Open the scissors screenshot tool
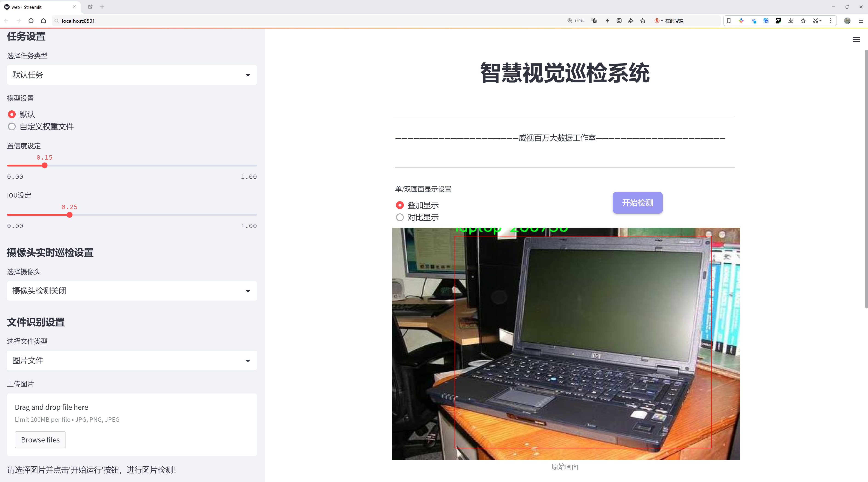 pyautogui.click(x=815, y=21)
